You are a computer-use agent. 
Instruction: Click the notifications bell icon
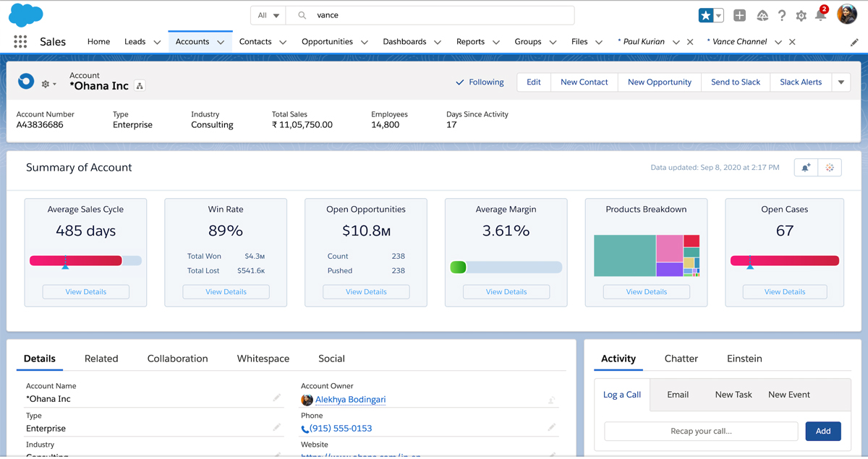pos(820,16)
